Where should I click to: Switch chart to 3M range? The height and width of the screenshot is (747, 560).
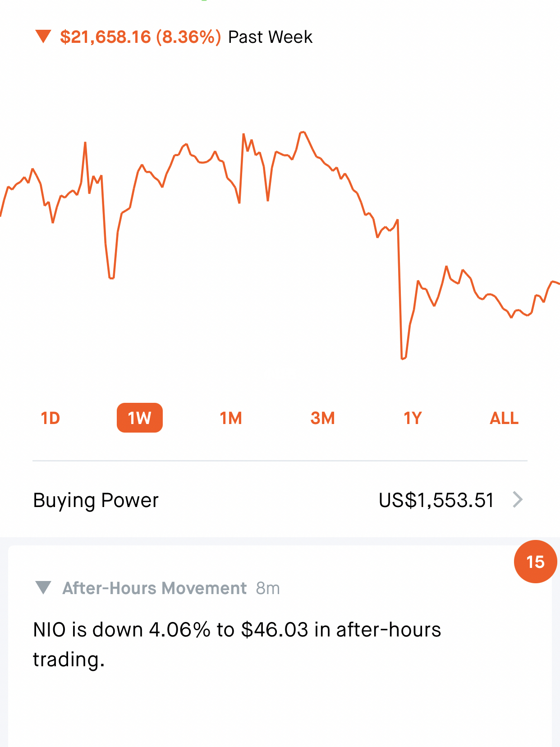coord(322,418)
